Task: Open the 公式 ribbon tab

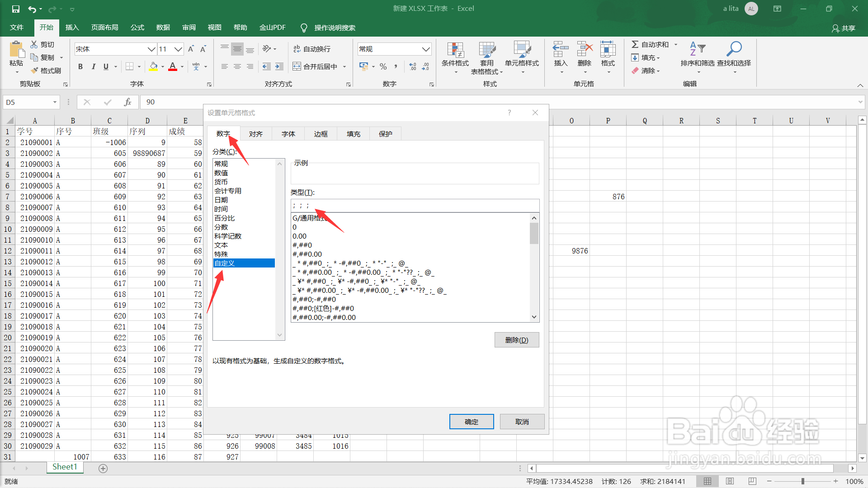Action: (x=137, y=28)
